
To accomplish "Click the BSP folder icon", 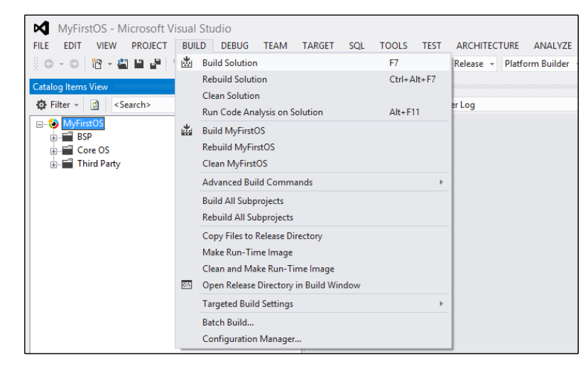I will click(67, 136).
